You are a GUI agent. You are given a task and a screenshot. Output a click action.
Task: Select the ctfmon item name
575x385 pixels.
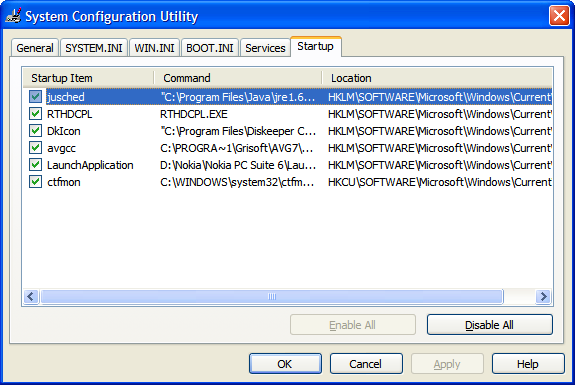tap(64, 182)
